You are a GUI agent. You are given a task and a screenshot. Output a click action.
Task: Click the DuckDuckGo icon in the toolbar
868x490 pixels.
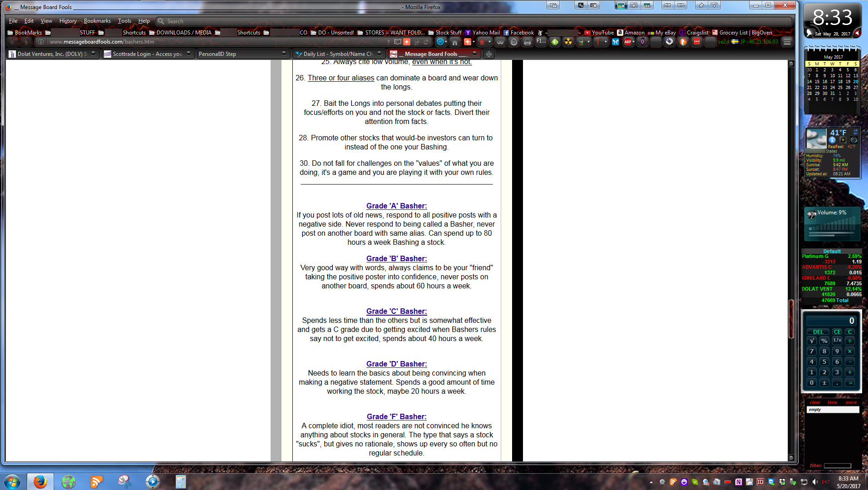tap(683, 42)
